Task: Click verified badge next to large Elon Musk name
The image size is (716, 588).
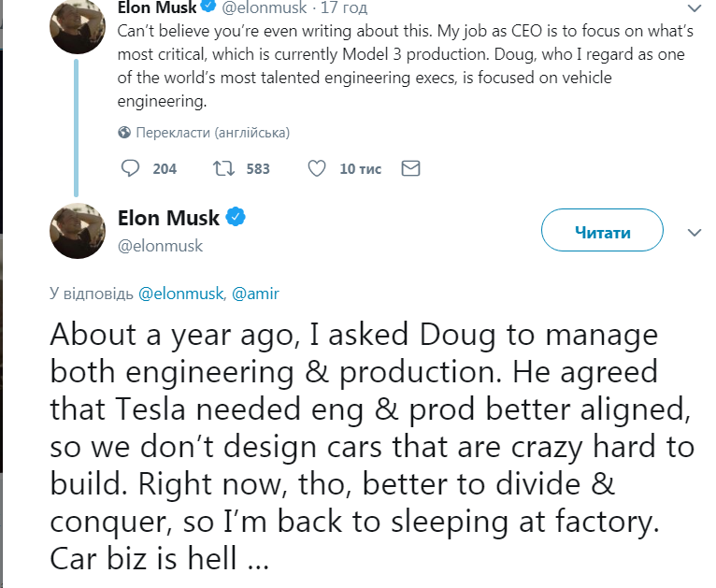Action: click(236, 219)
